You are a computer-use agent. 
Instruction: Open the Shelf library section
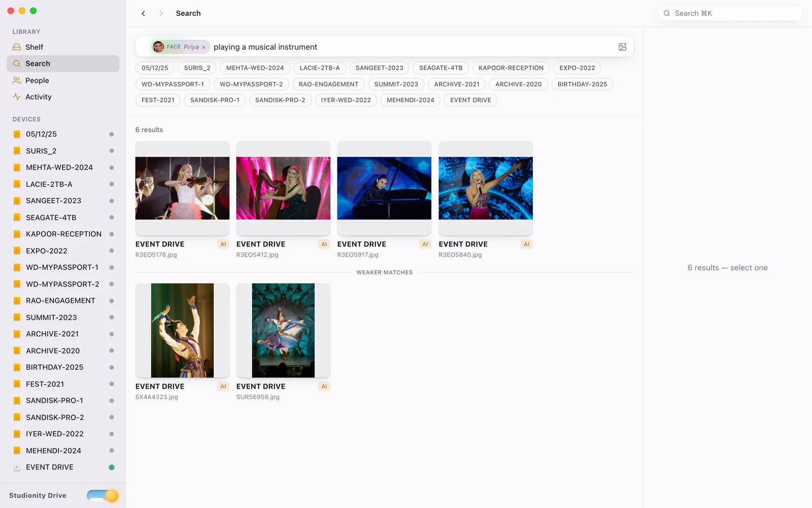tap(63, 47)
